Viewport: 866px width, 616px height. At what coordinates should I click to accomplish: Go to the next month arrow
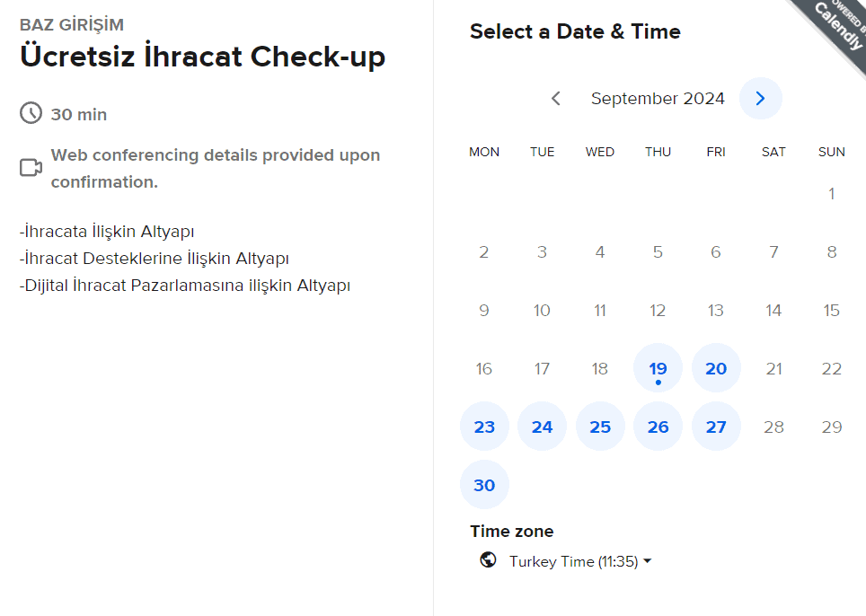[x=761, y=98]
